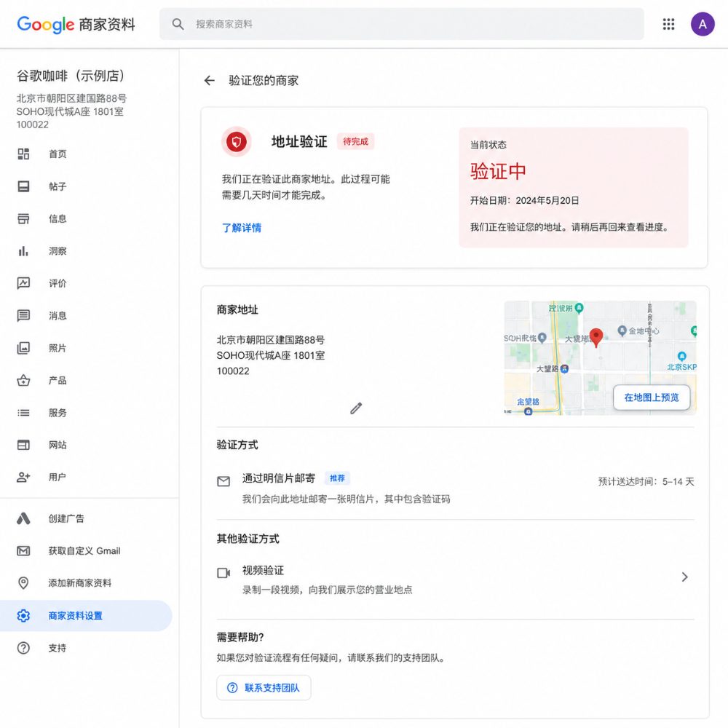
Task: Click the question mark 支持 icon
Action: click(23, 648)
